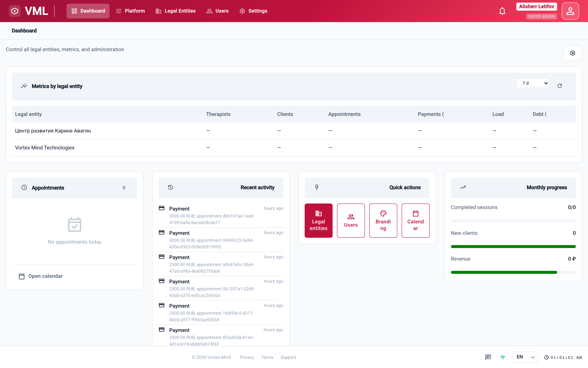The width and height of the screenshot is (588, 368).
Task: Click the Appointments count badge 0
Action: pos(124,188)
